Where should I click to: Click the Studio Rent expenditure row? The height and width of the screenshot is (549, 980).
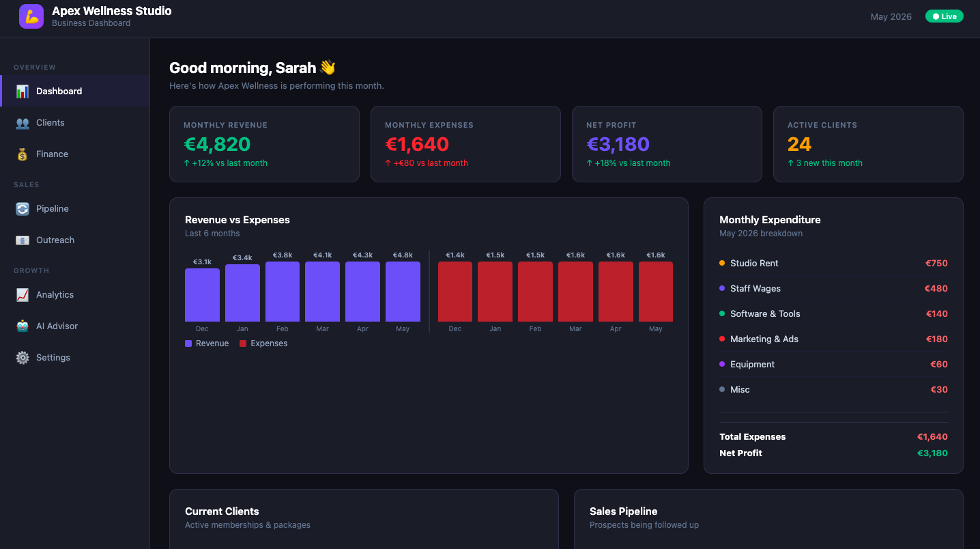tap(833, 263)
